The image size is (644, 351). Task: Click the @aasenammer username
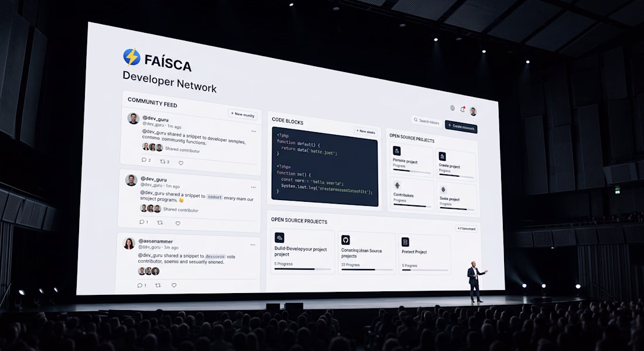pos(155,242)
